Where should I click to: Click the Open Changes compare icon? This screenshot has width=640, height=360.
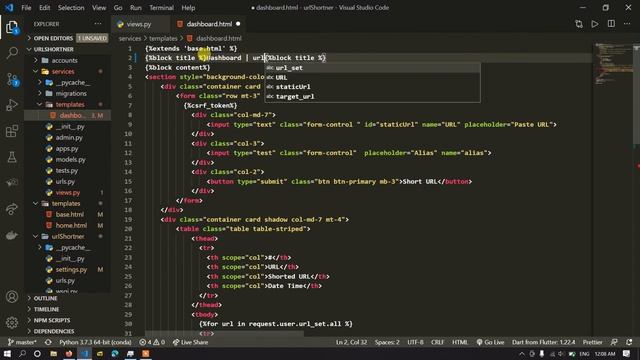click(x=579, y=24)
